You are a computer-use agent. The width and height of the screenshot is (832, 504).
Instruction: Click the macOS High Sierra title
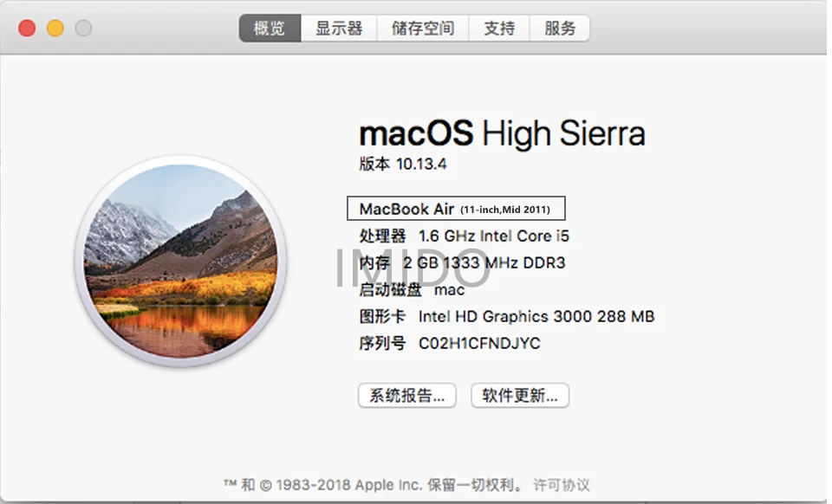(502, 133)
